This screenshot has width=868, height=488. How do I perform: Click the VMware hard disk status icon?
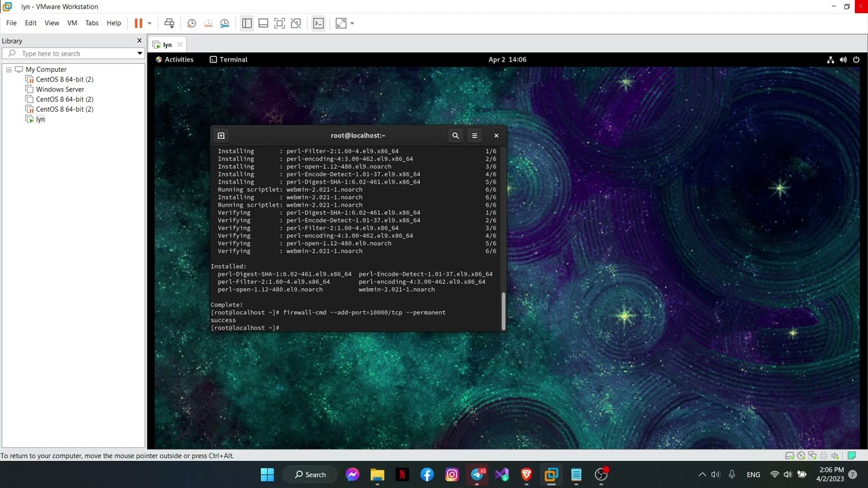click(x=789, y=456)
